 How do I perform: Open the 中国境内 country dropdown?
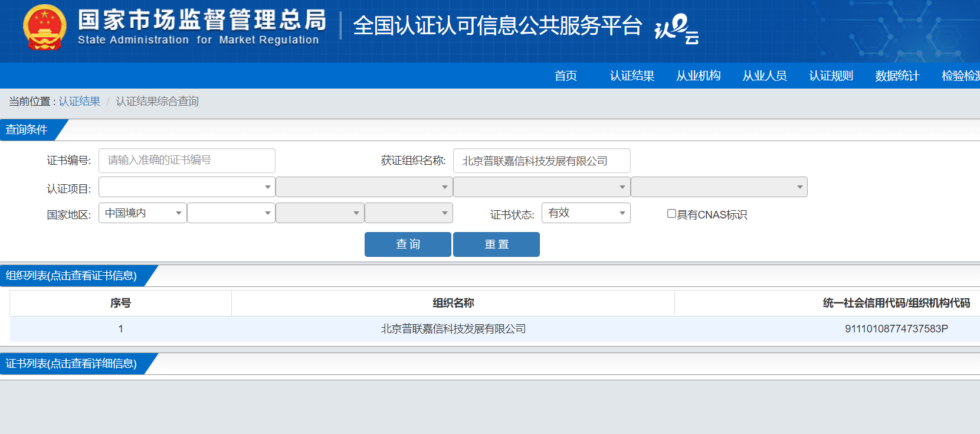click(143, 213)
